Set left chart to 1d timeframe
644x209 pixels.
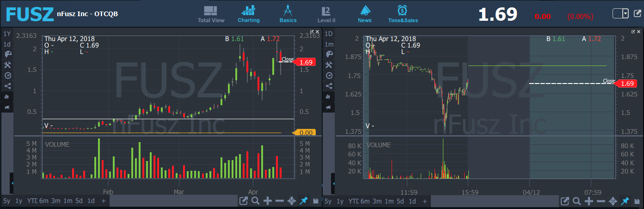[91, 201]
